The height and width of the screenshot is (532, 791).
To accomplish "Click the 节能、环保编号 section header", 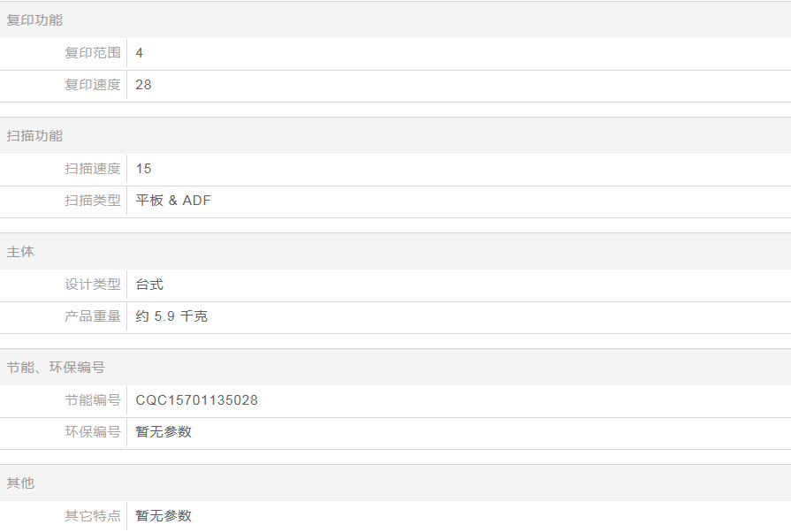I will (x=56, y=368).
